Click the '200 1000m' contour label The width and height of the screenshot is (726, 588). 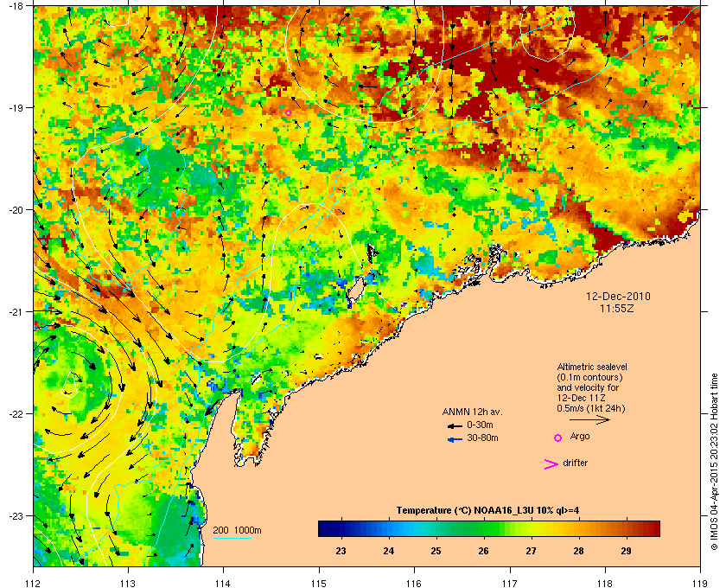237,530
